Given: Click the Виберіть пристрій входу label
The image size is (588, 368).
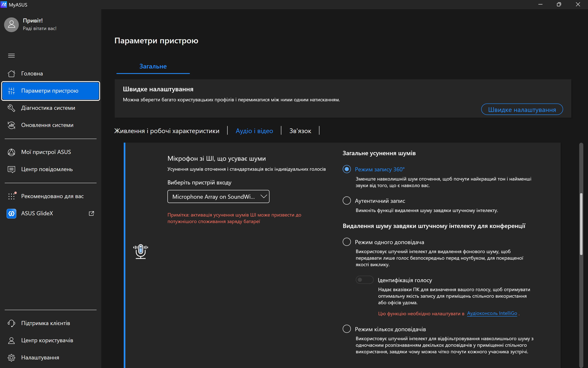Looking at the screenshot, I should [199, 183].
